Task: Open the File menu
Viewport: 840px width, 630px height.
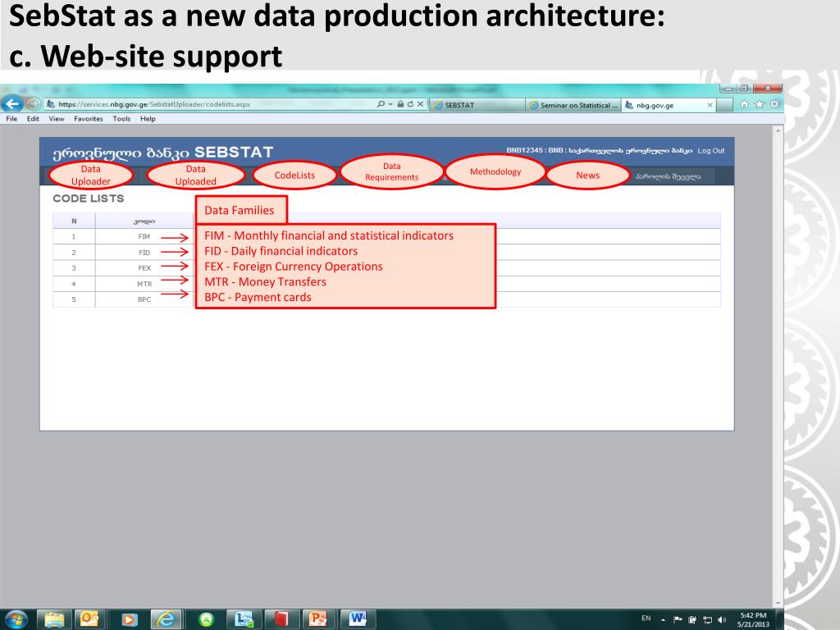Action: [11, 119]
